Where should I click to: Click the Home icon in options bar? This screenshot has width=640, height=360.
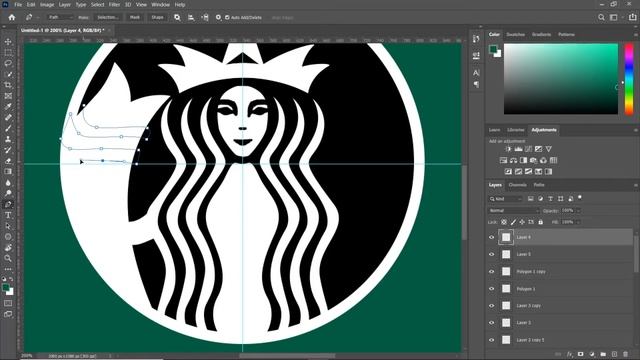click(x=12, y=18)
